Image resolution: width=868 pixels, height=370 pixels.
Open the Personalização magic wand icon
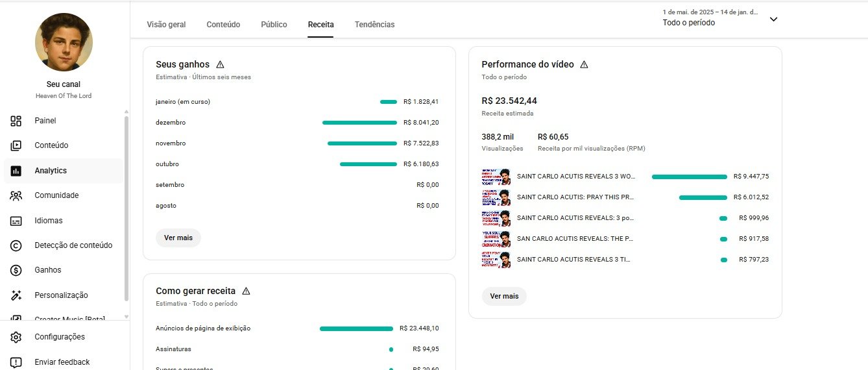(x=16, y=295)
